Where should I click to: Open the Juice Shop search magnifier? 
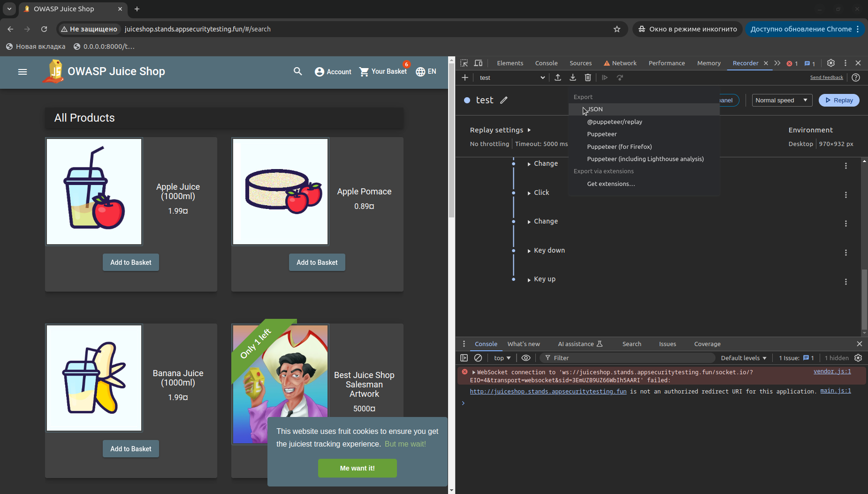click(x=297, y=71)
